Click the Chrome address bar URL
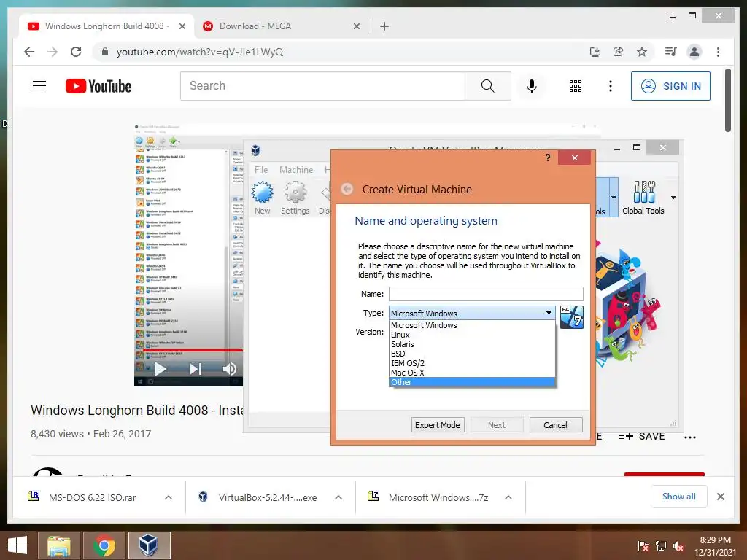This screenshot has width=747, height=560. pyautogui.click(x=200, y=52)
